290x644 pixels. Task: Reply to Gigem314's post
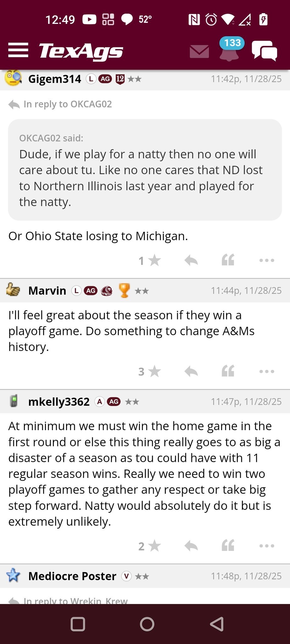pyautogui.click(x=191, y=260)
